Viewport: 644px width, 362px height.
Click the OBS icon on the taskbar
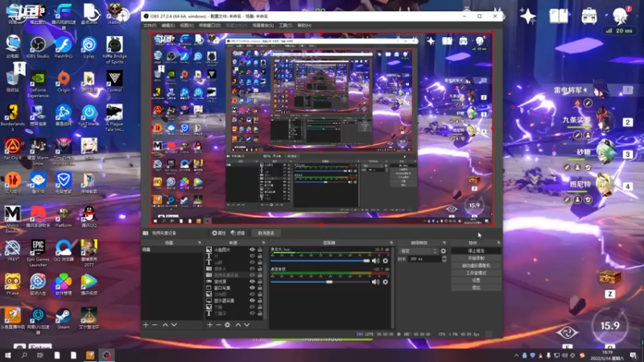pyautogui.click(x=107, y=355)
